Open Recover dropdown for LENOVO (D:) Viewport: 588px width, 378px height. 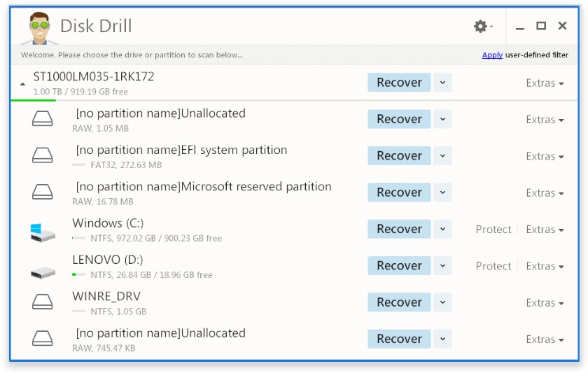442,265
